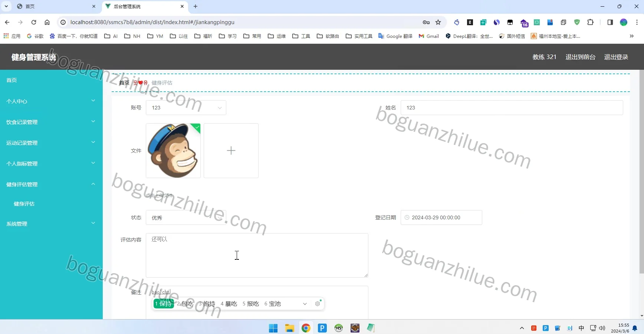Click the 评估内容 text area
Screen dimensions: 644x334
[x=257, y=255]
